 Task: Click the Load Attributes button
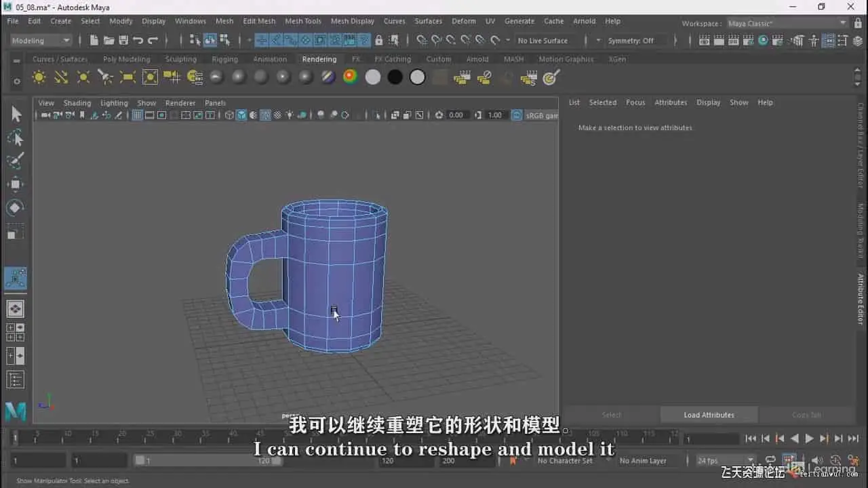(x=709, y=415)
